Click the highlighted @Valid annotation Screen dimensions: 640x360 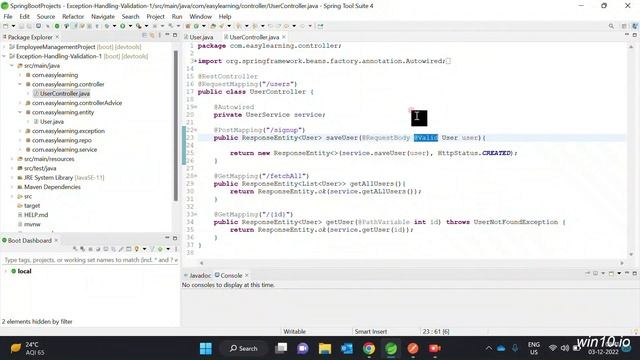click(426, 138)
